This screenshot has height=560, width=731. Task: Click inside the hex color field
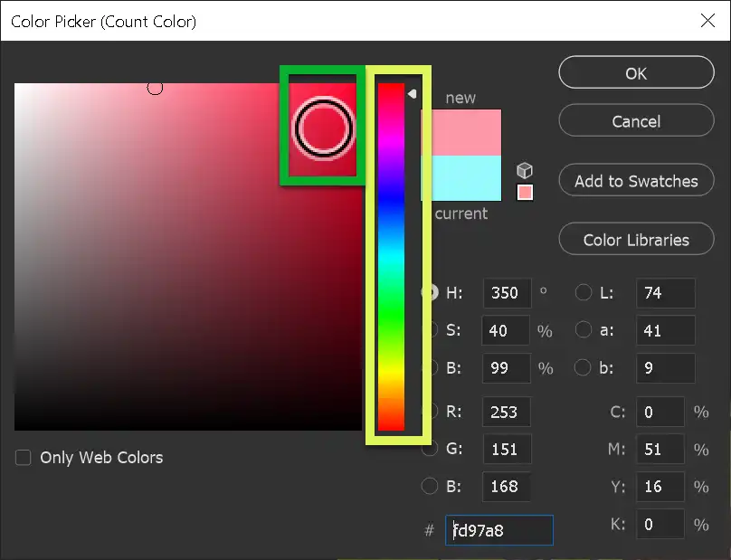tap(498, 530)
